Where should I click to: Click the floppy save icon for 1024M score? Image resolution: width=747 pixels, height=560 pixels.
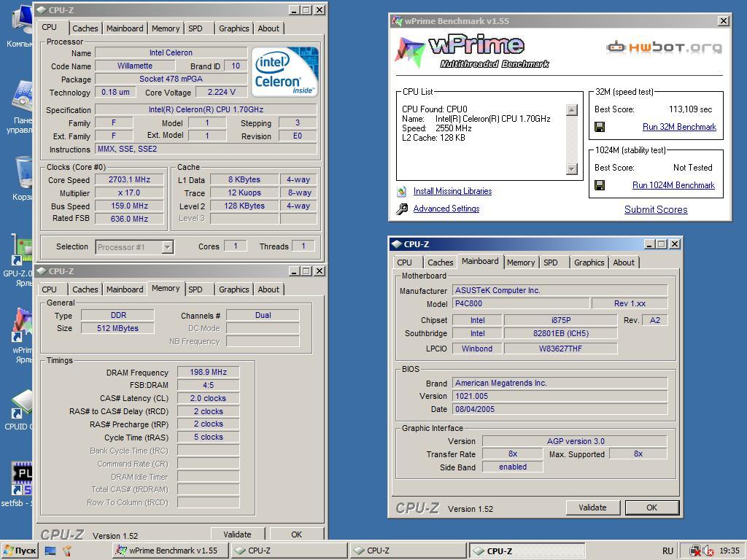tap(600, 184)
